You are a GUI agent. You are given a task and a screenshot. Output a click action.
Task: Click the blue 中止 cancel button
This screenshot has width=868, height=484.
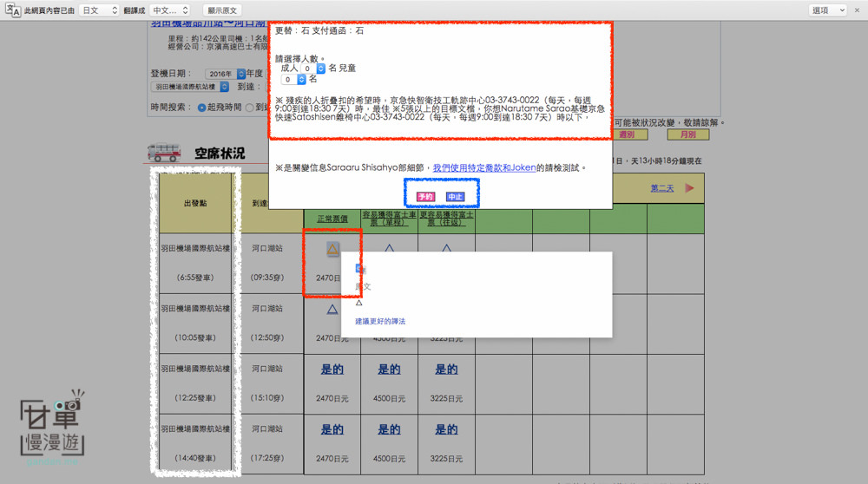[455, 196]
